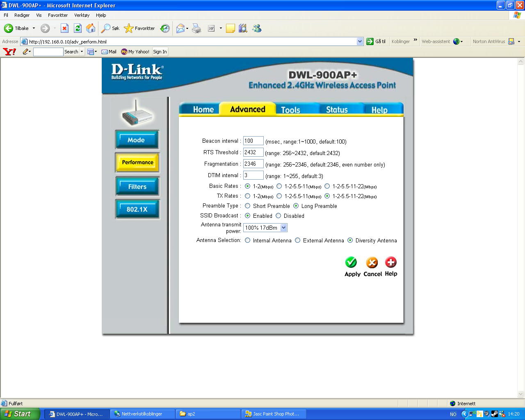Viewport: 525px width, 420px height.
Task: Switch to the Status tab
Action: click(337, 110)
